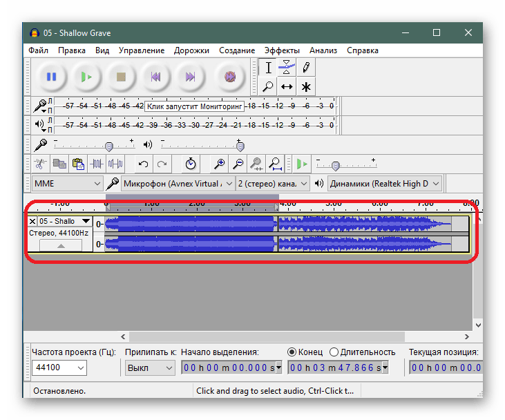Redo the last undone action
The width and height of the screenshot is (505, 420).
tap(162, 164)
